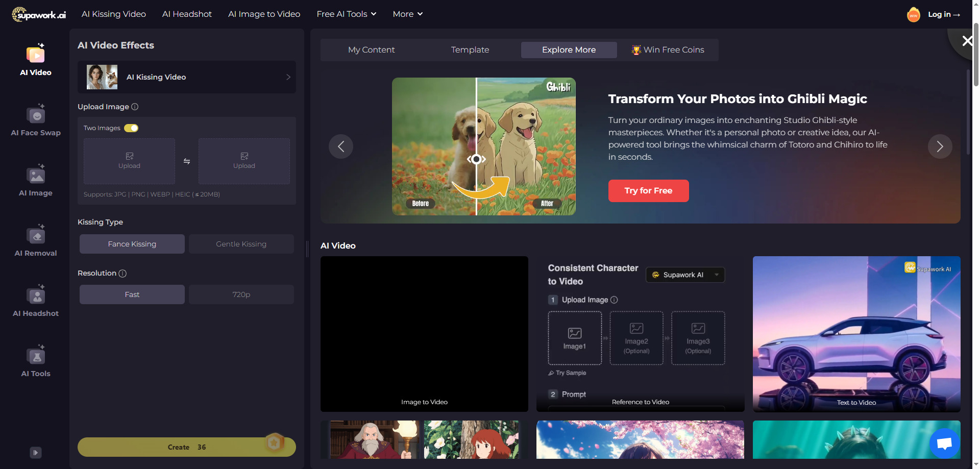The height and width of the screenshot is (469, 980).
Task: Open the AI Headshot sidebar tool
Action: click(x=36, y=301)
